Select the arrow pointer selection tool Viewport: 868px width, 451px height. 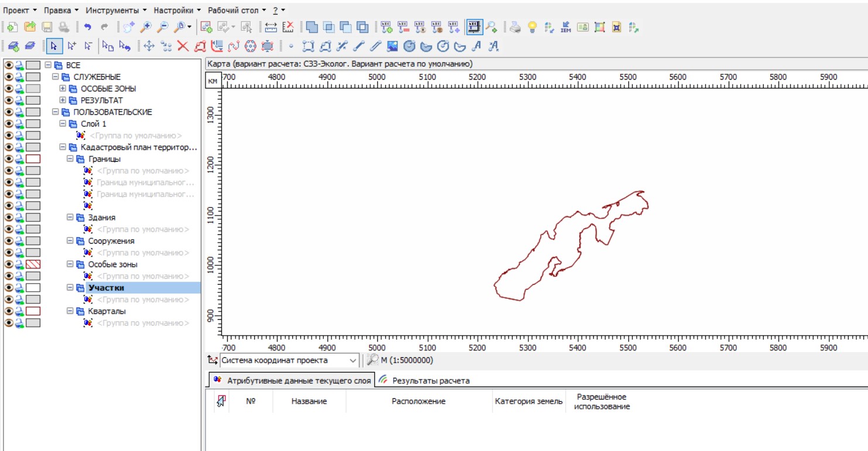click(54, 46)
